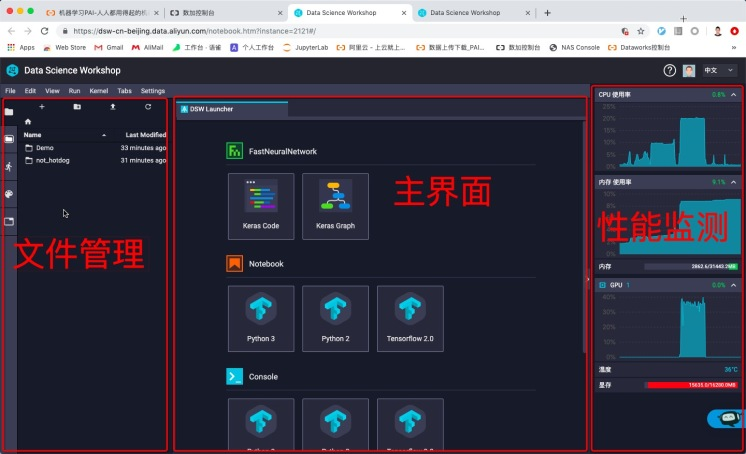Start a Tensorflow 2.0 notebook

click(410, 318)
